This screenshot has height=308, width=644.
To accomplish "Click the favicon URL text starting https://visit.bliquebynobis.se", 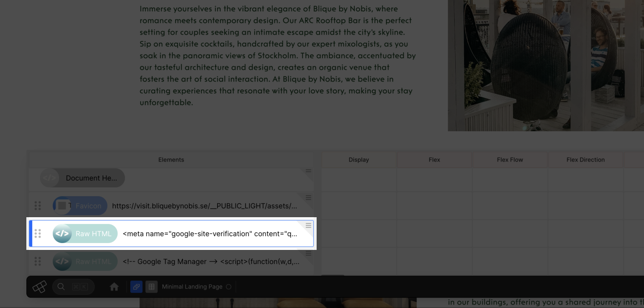I will tap(204, 206).
